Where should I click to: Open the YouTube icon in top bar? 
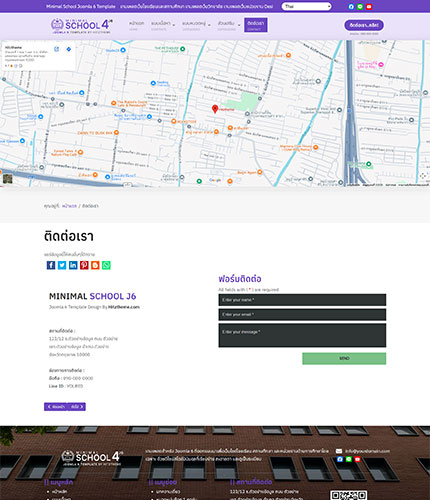click(x=369, y=7)
